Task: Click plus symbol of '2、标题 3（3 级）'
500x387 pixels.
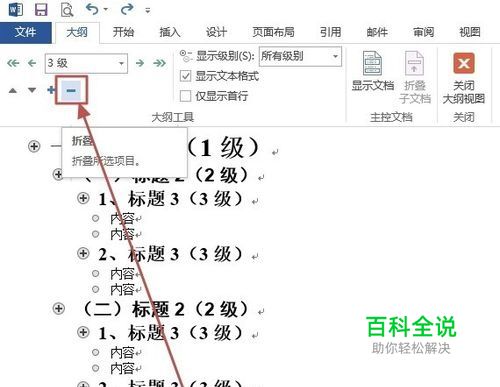Action: coord(83,254)
